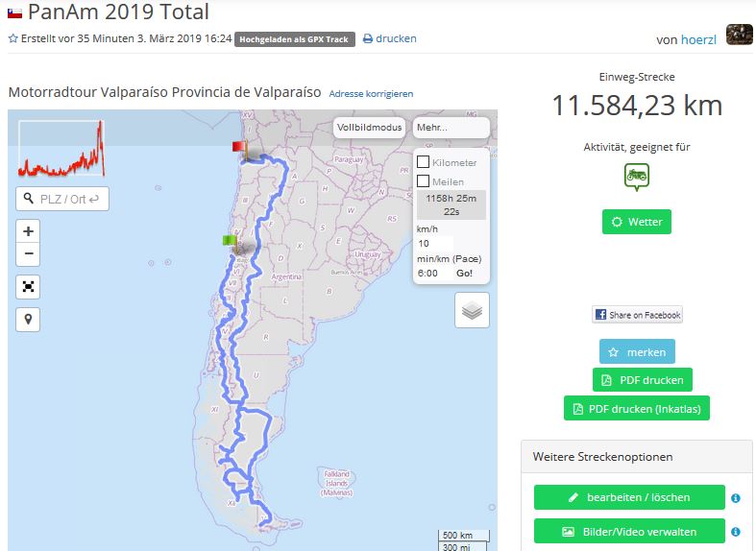Click the drucken link
This screenshot has height=551, width=756.
pos(390,39)
